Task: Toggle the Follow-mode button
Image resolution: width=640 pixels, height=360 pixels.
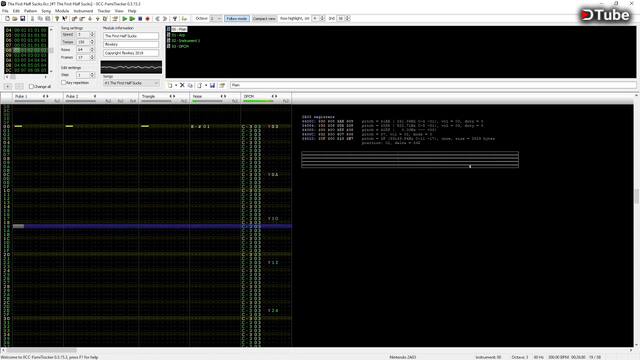Action: (x=237, y=19)
